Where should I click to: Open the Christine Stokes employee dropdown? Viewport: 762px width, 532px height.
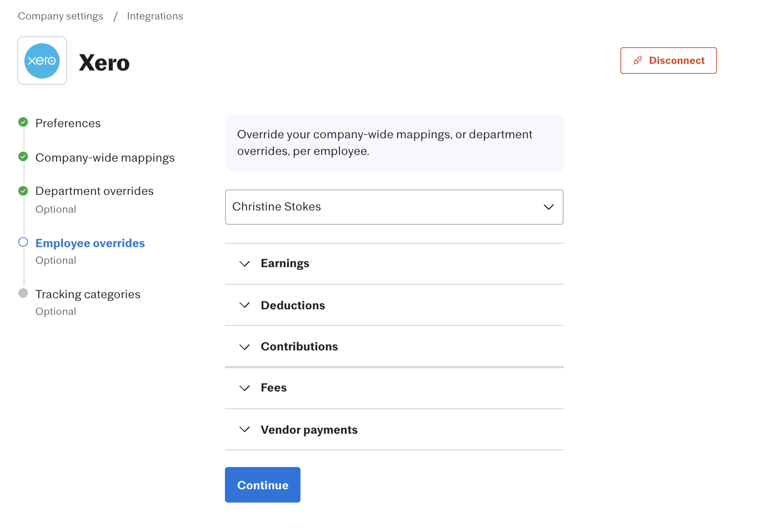(394, 207)
